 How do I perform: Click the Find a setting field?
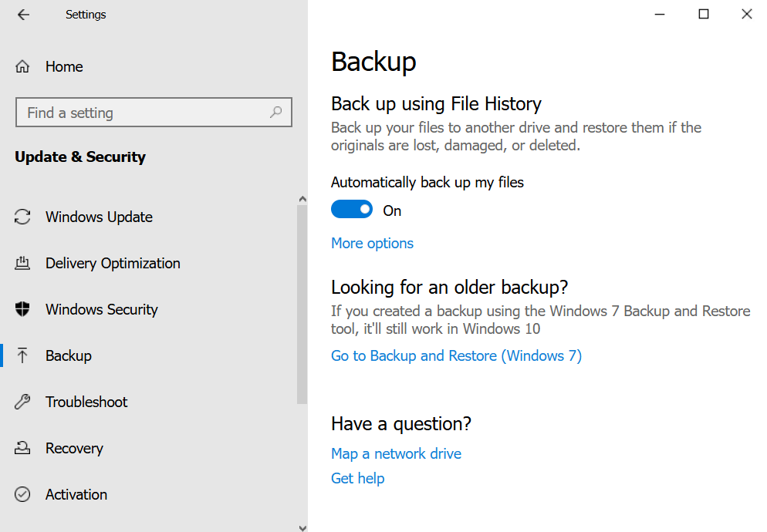click(143, 113)
